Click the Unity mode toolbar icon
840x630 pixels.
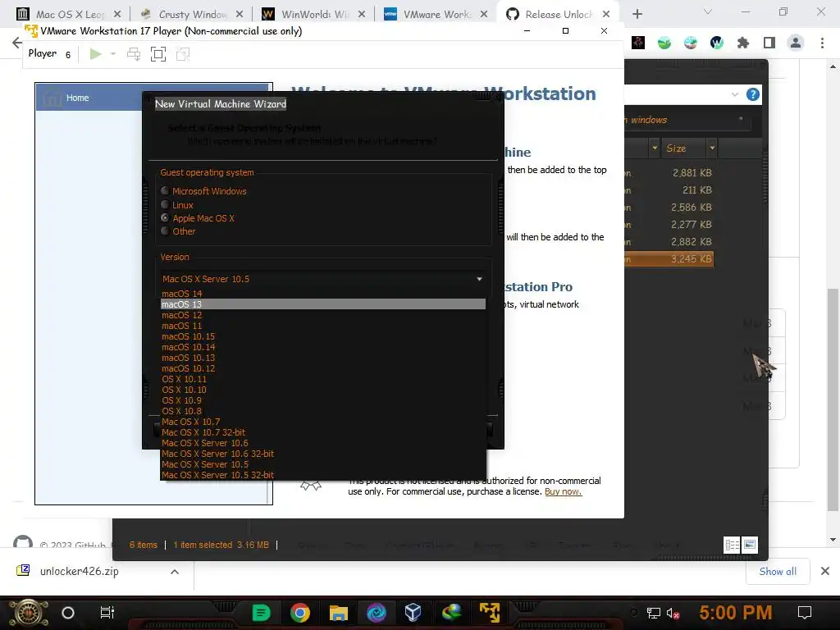point(183,53)
